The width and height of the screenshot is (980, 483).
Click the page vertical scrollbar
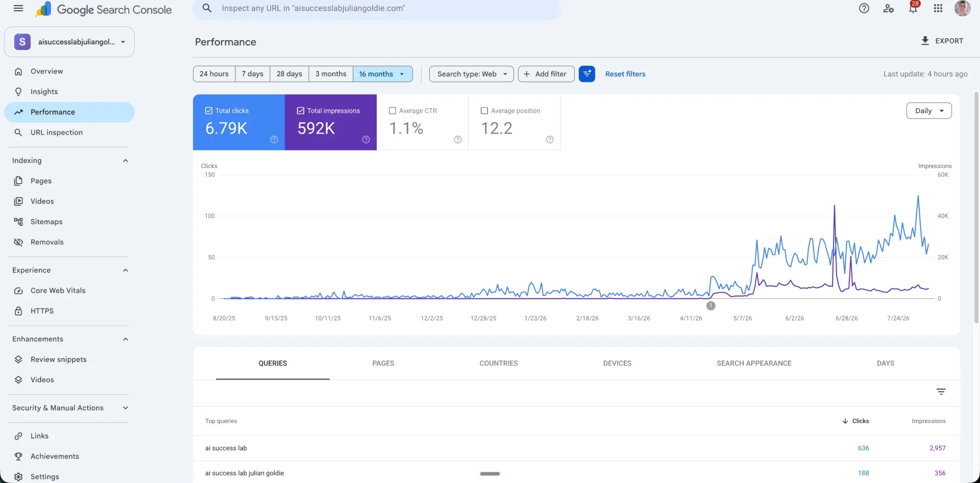pos(976,207)
